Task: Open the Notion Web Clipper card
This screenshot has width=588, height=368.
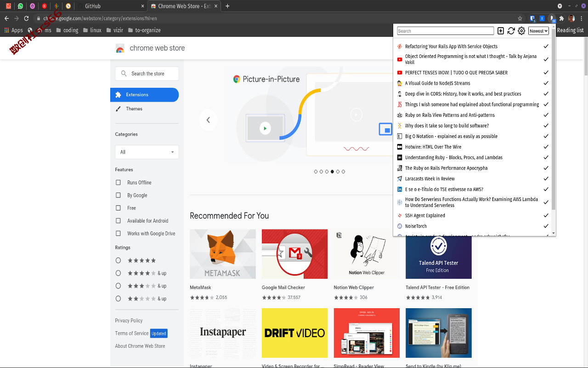Action: [x=367, y=265]
